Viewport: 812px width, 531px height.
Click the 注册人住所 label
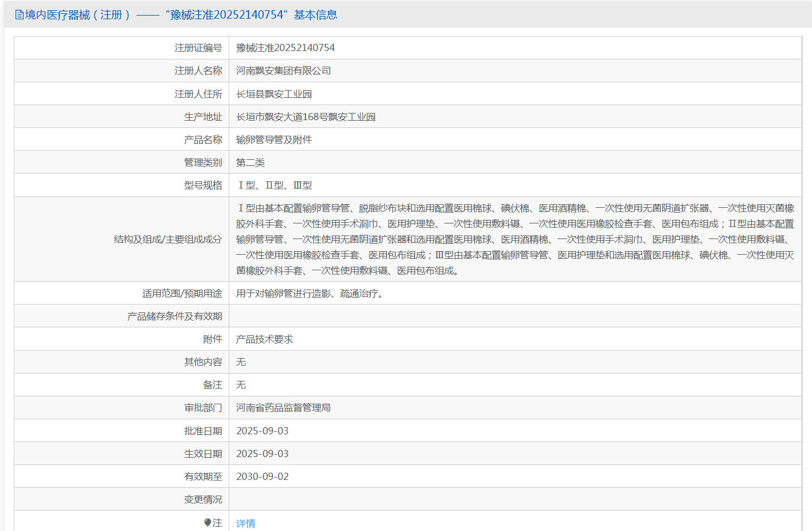pyautogui.click(x=199, y=94)
